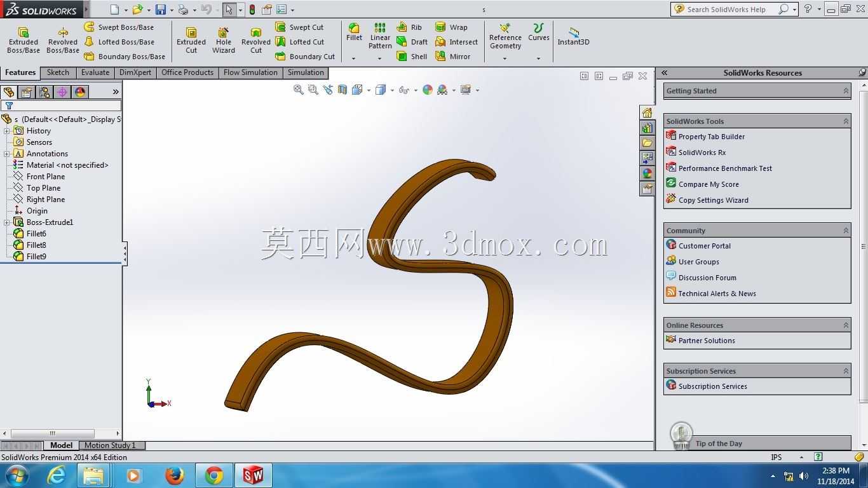Open the Fillet dropdown arrow
Viewport: 868px width, 488px height.
point(354,58)
